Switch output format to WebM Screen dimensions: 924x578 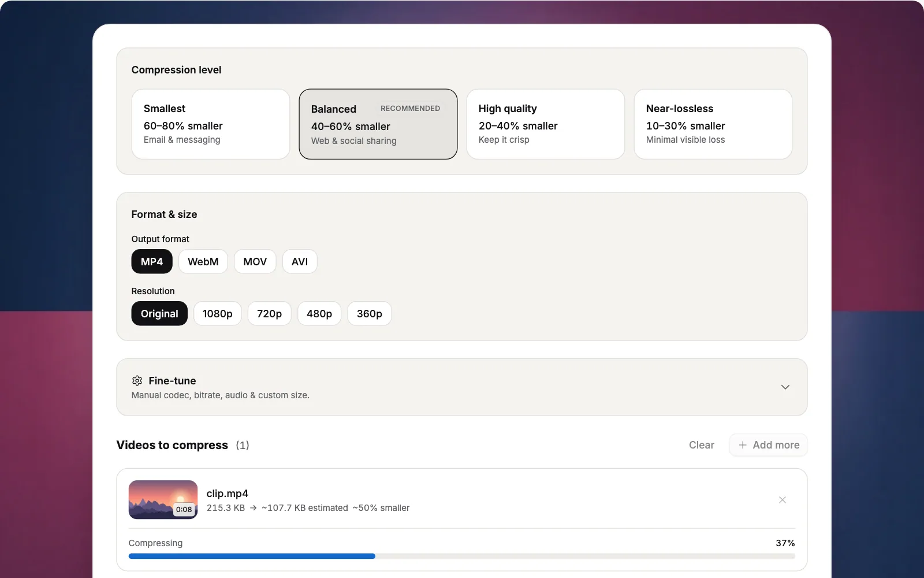click(203, 261)
